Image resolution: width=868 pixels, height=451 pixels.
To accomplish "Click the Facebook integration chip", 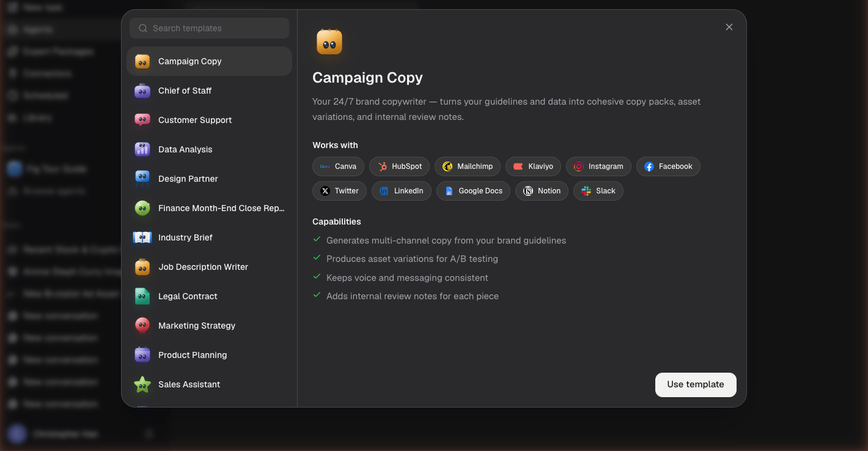I will pos(668,166).
